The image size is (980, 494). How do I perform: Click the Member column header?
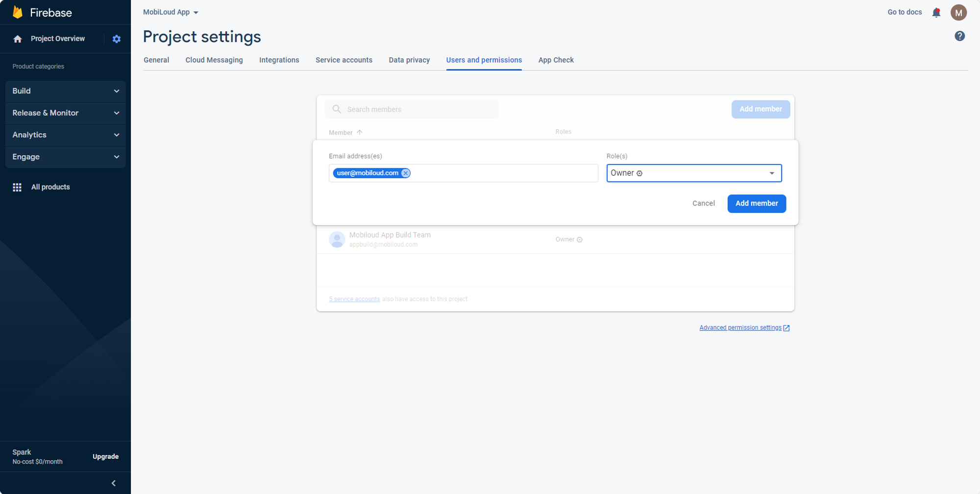click(x=341, y=133)
